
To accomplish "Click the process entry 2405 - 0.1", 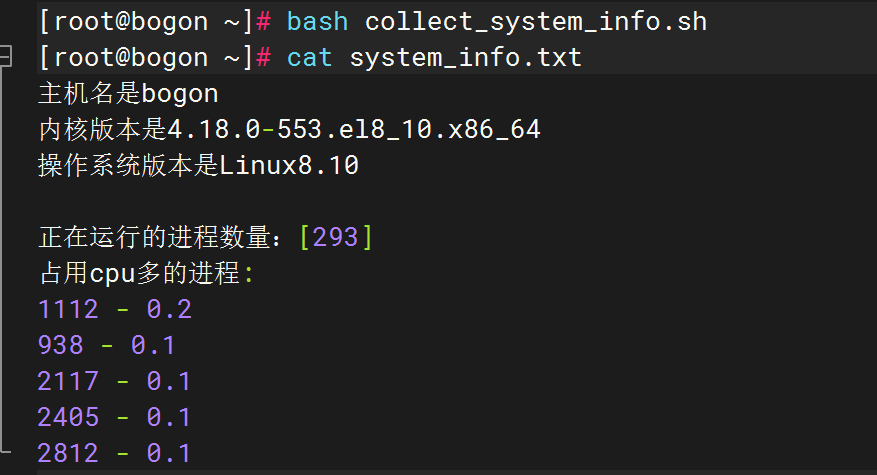I will 114,417.
